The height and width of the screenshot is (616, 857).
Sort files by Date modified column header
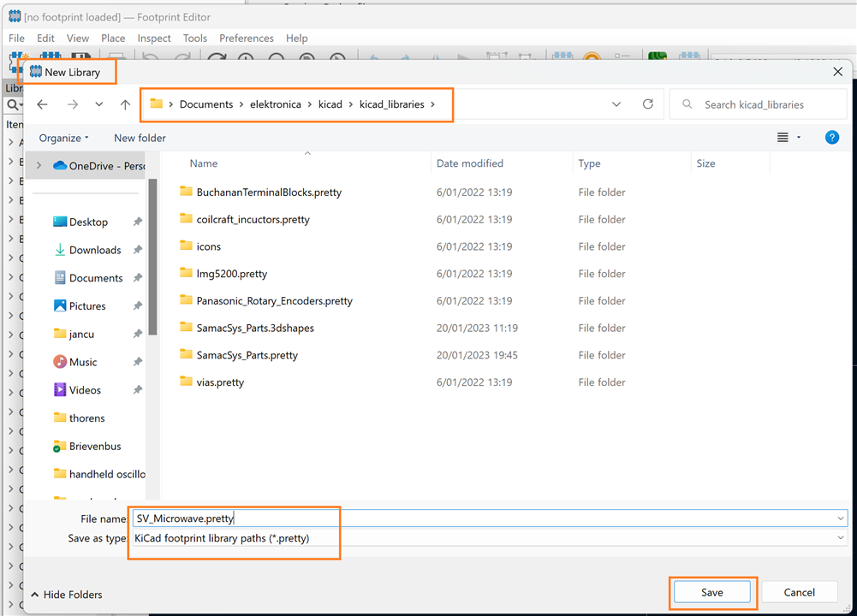coord(469,163)
